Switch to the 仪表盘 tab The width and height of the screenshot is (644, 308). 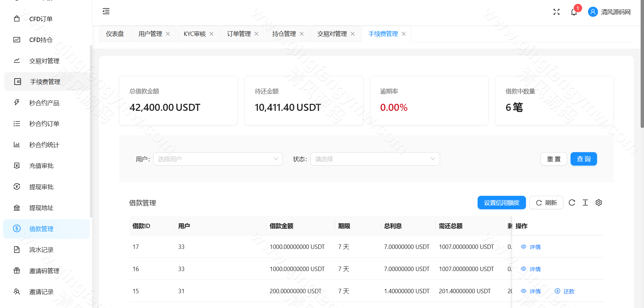coord(115,33)
